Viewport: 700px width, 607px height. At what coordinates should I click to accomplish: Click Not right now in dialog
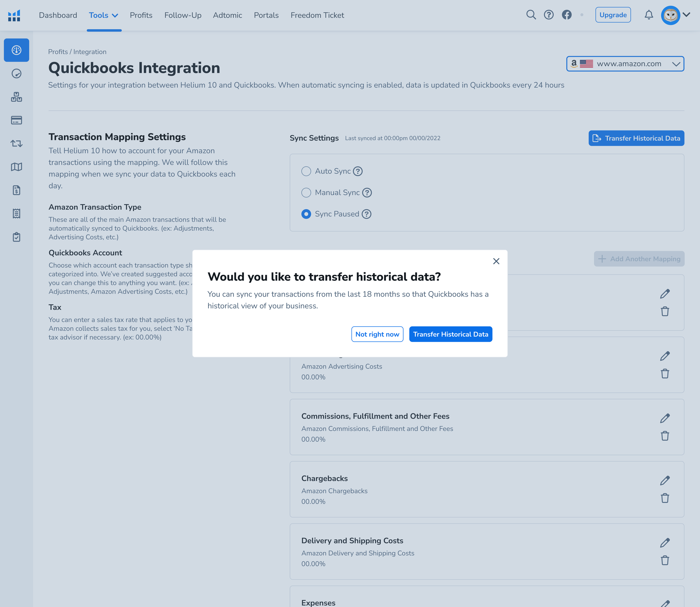click(377, 334)
